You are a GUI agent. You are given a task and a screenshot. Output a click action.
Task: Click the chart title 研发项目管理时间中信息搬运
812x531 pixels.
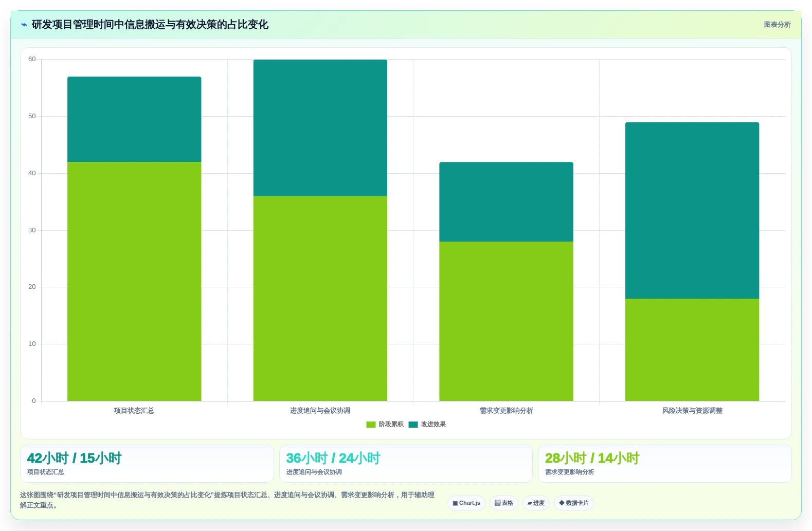tap(150, 25)
